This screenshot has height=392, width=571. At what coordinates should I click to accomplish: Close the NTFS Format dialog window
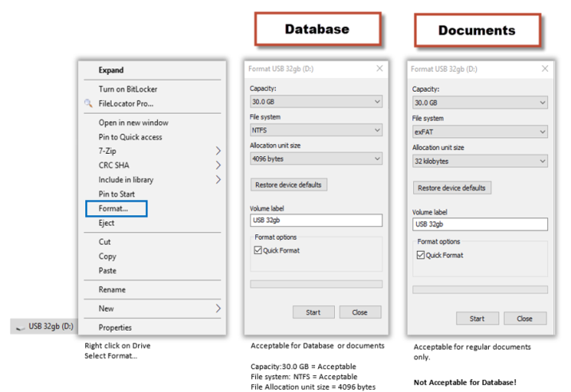click(x=379, y=69)
